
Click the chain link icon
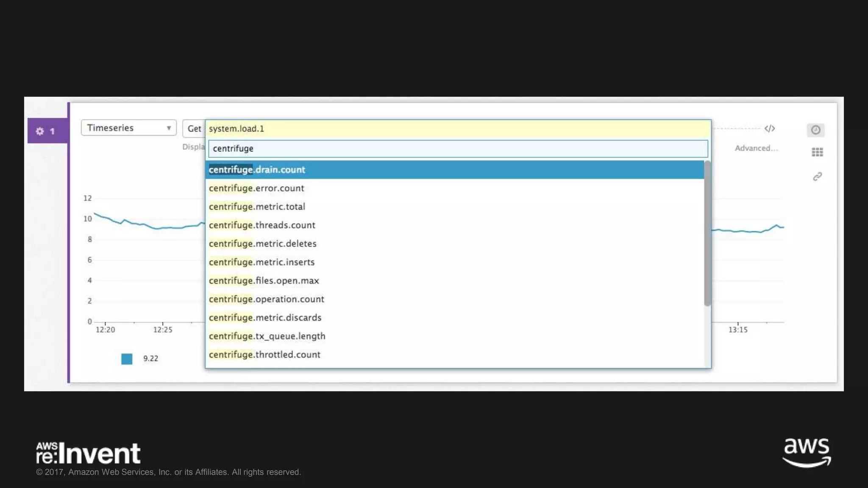coord(817,177)
